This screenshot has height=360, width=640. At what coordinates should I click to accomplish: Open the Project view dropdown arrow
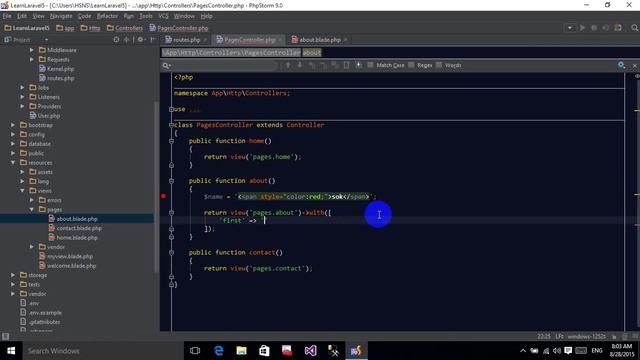coord(47,40)
